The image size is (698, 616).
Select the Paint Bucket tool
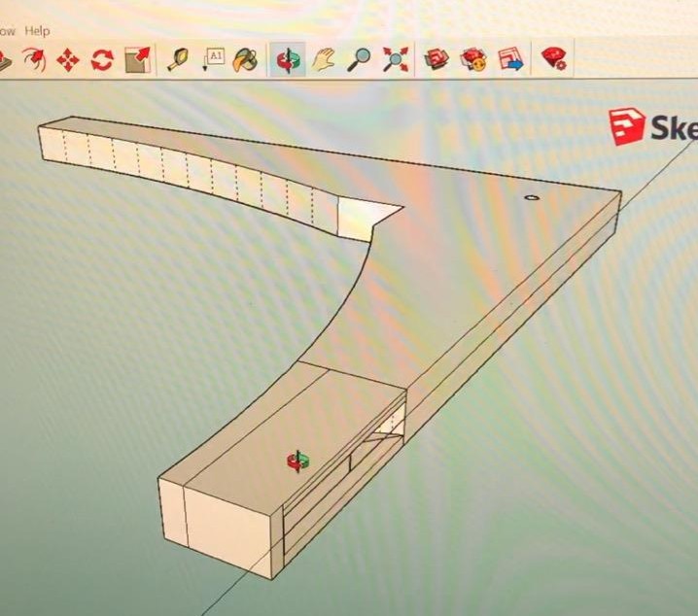245,60
